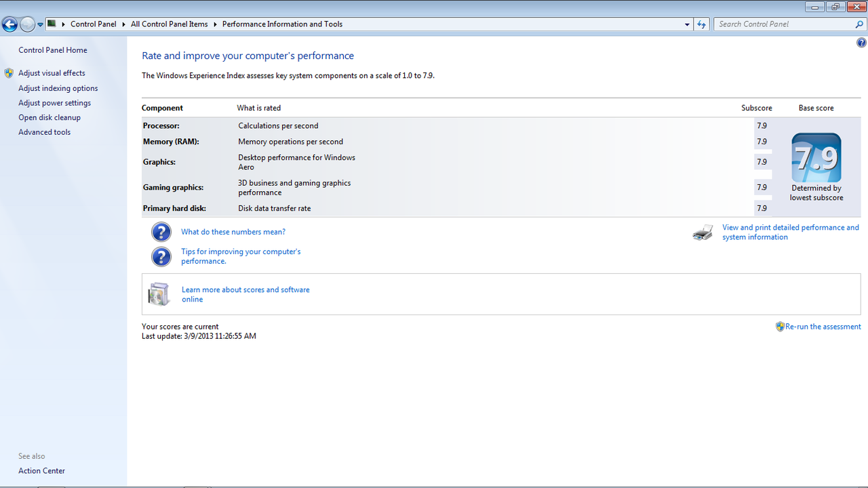The width and height of the screenshot is (868, 488).
Task: Click the 7.9 base score badge
Action: click(816, 158)
